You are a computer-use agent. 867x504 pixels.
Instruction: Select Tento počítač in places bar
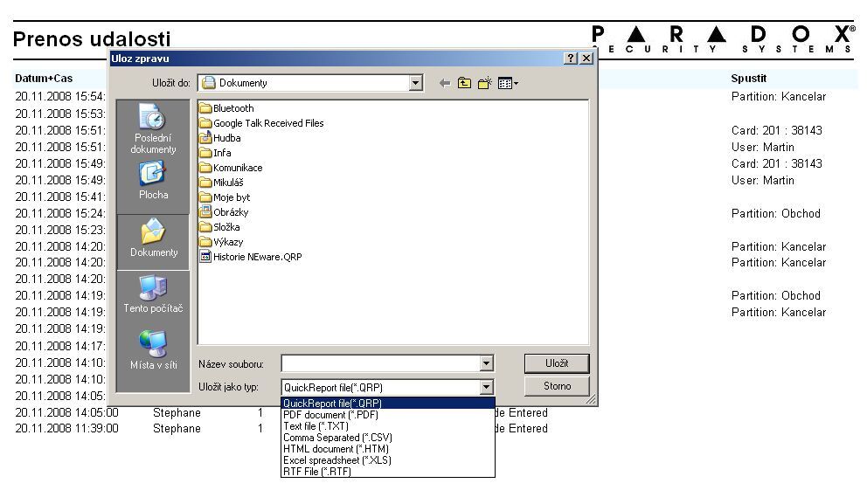pyautogui.click(x=154, y=294)
